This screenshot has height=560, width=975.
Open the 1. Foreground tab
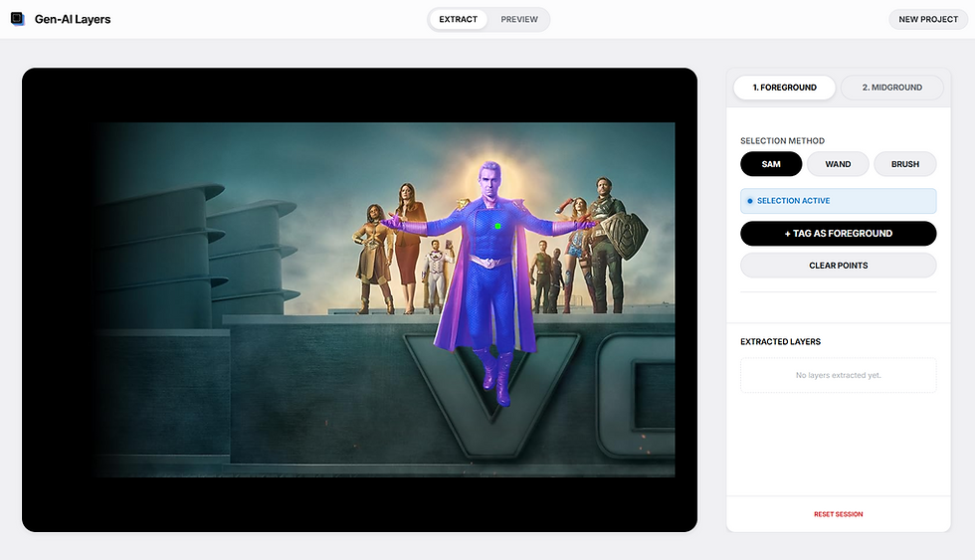784,88
